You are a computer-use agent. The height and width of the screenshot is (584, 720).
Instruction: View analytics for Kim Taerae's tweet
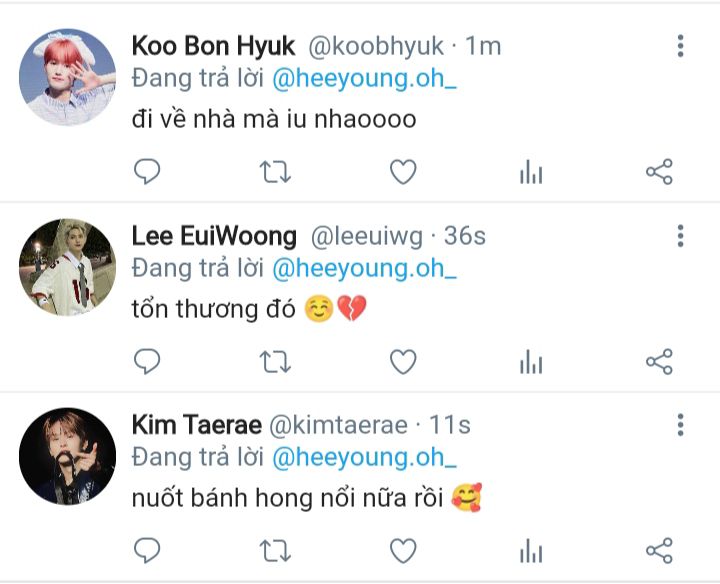pyautogui.click(x=531, y=550)
